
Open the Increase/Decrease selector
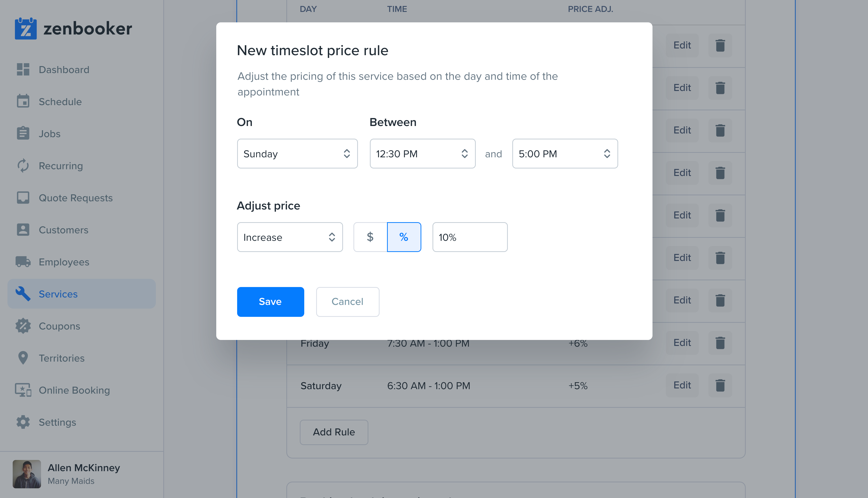pyautogui.click(x=289, y=237)
